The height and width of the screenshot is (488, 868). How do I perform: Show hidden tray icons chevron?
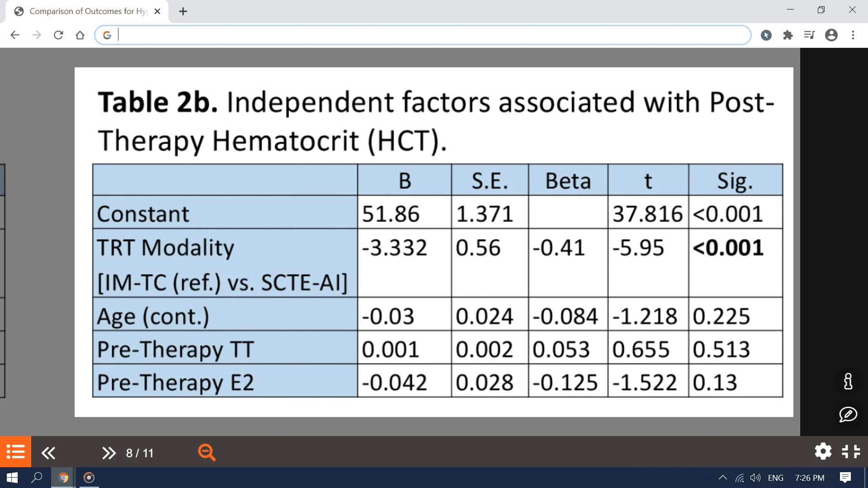[x=723, y=478]
